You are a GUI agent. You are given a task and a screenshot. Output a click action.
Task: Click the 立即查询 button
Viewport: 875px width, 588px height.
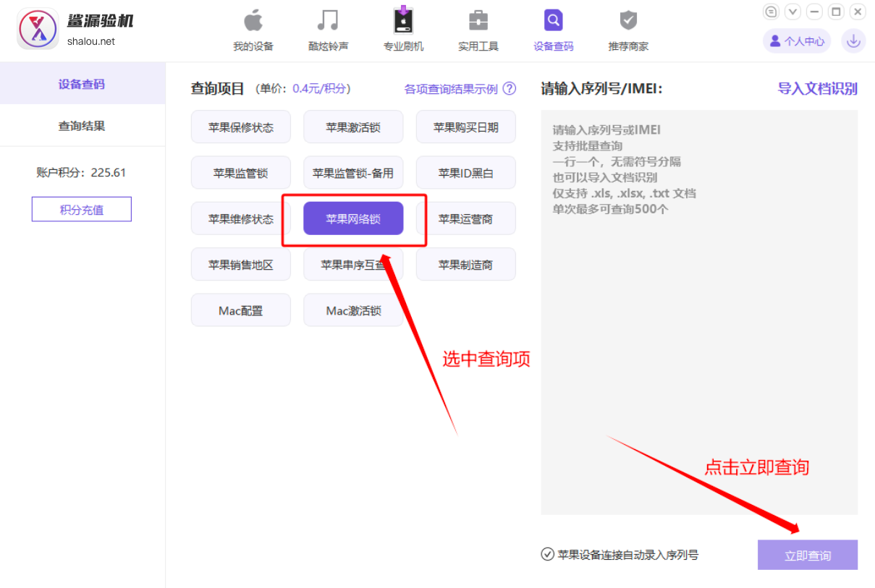[807, 554]
